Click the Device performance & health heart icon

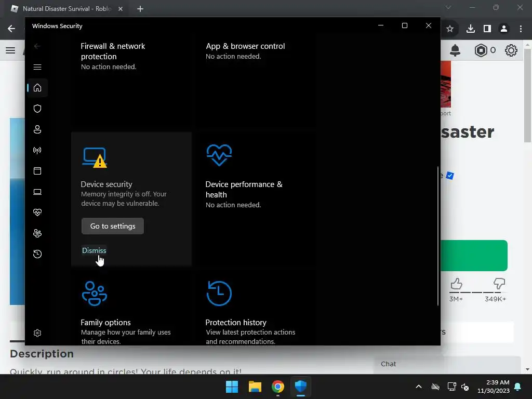(219, 155)
